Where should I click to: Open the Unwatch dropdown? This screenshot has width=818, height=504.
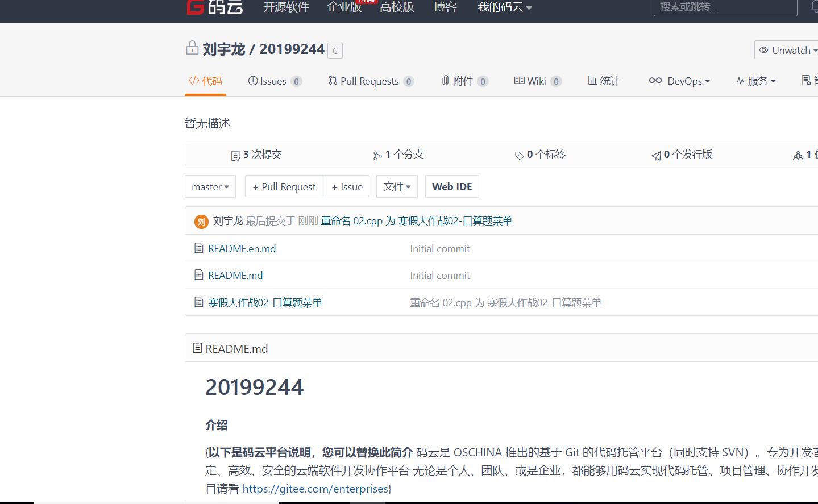(x=786, y=50)
